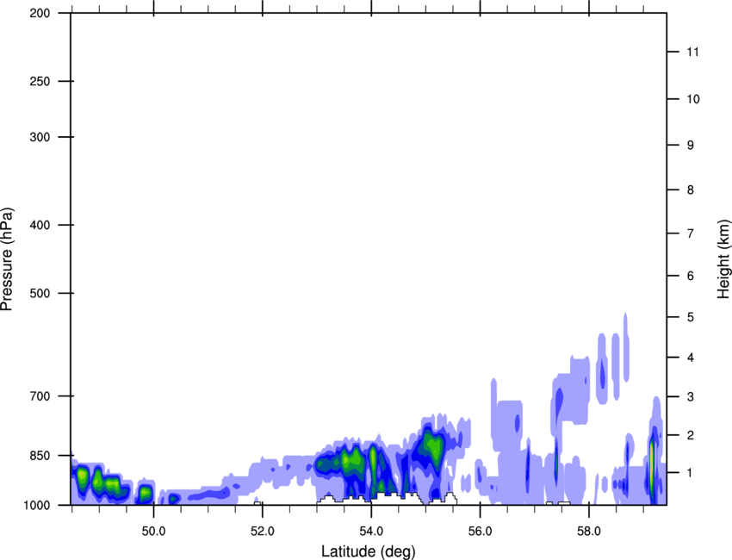732x560 pixels.
Task: Pick the 3 km height label
Action: pos(691,396)
